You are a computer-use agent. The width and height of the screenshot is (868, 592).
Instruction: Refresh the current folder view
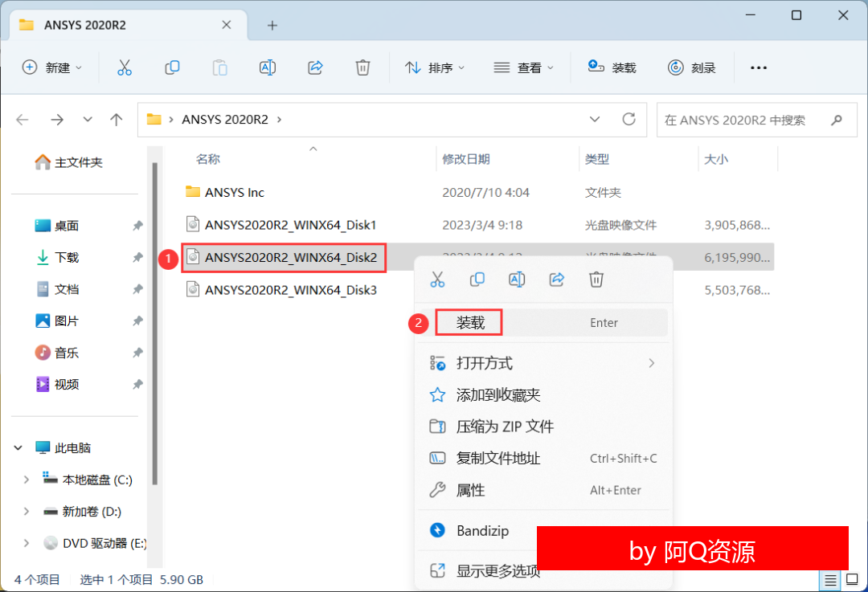point(628,119)
